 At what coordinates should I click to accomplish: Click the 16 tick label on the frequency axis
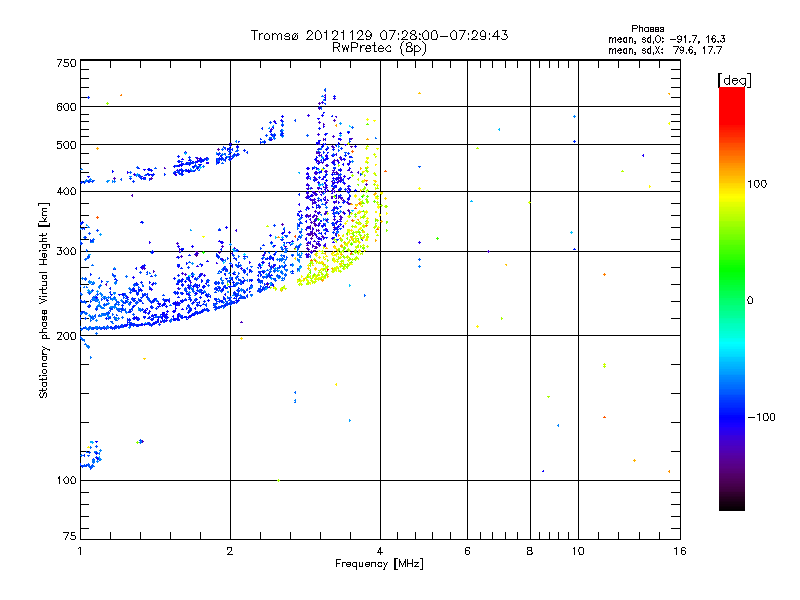[x=677, y=551]
